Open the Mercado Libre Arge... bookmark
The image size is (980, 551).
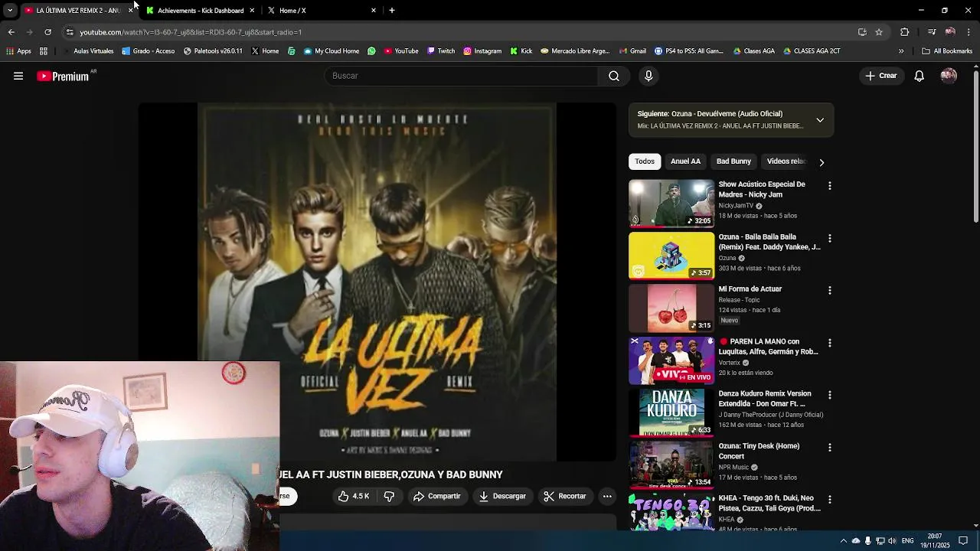point(575,51)
